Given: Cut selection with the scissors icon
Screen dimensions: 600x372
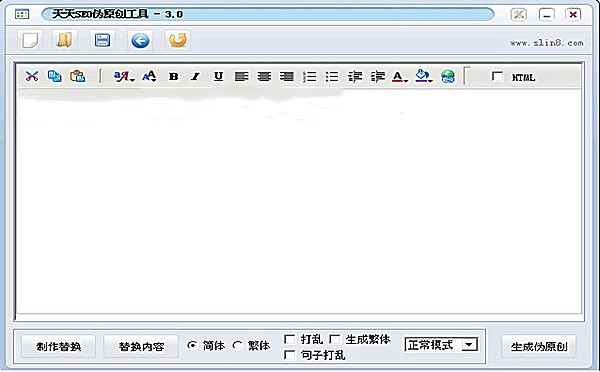Looking at the screenshot, I should click(x=32, y=76).
